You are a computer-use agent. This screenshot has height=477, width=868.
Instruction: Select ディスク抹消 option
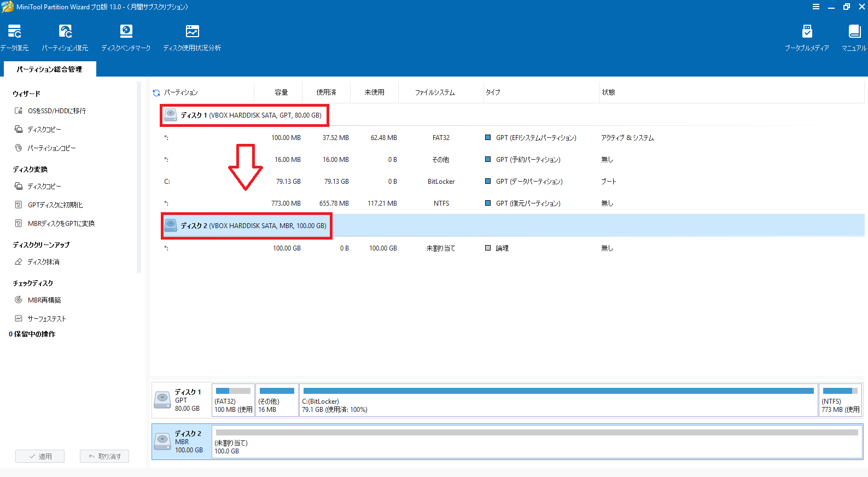tap(37, 261)
